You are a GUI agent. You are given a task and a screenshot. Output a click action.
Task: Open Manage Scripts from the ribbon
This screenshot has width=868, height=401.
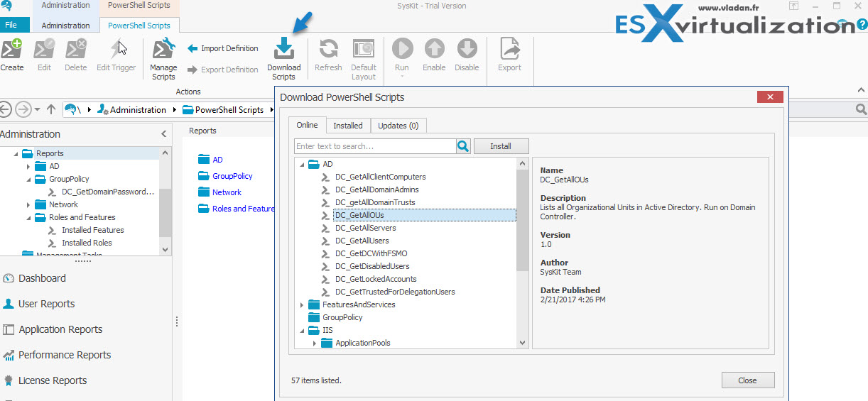(x=163, y=60)
